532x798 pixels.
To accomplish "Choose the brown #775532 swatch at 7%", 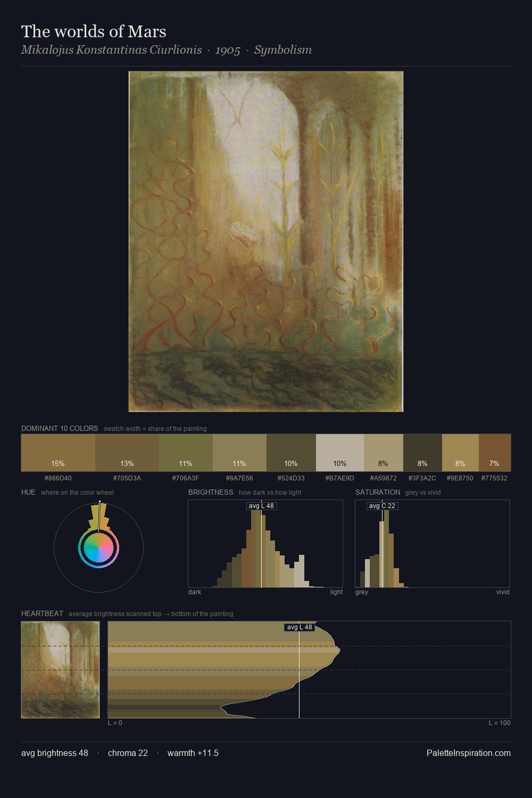I will 495,453.
